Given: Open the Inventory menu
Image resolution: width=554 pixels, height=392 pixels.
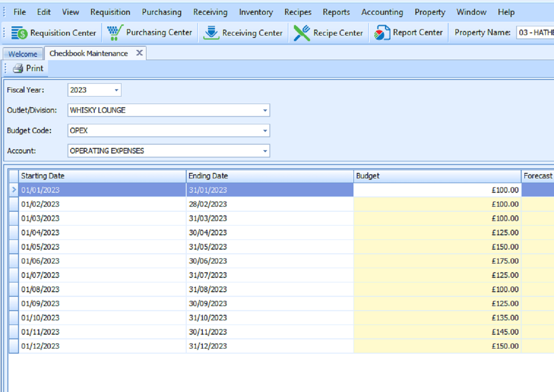Looking at the screenshot, I should pyautogui.click(x=256, y=12).
